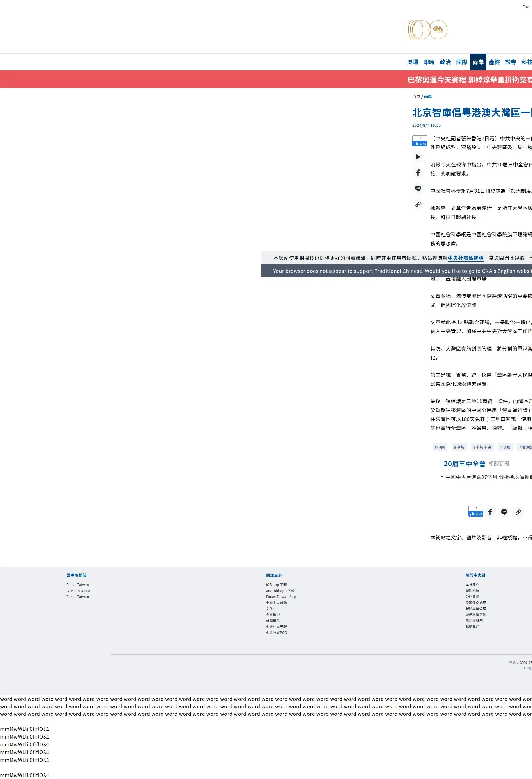Copy article link using sidebar chain icon
532x779 pixels.
pos(418,204)
